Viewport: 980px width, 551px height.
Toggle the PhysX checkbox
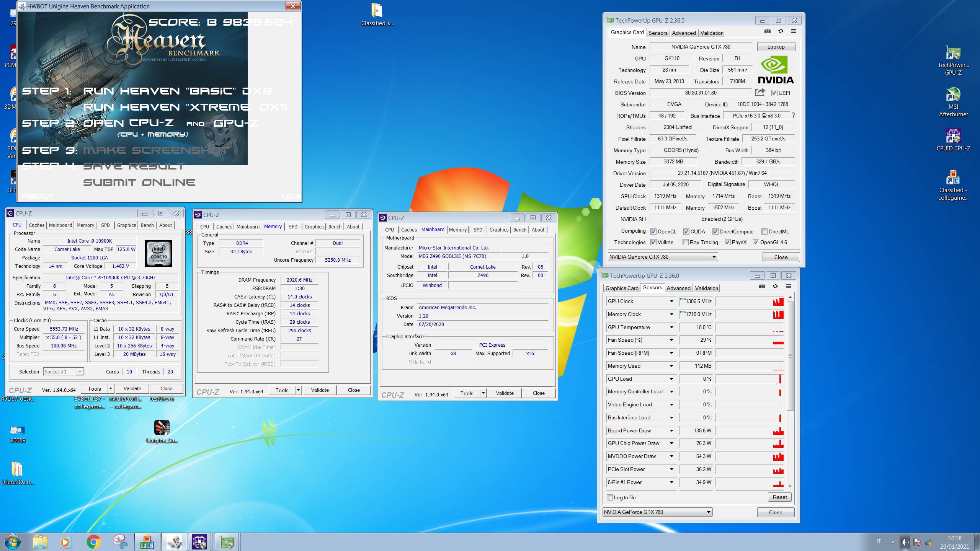coord(727,242)
